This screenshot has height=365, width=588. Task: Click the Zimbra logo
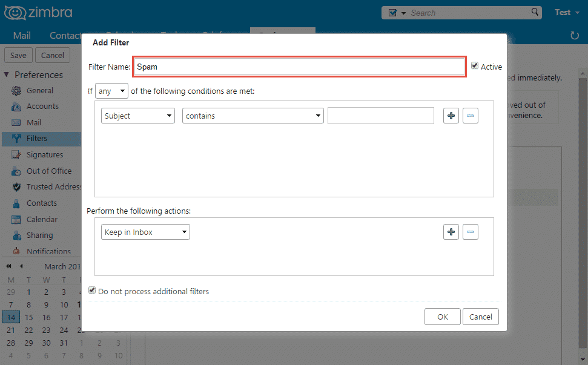coord(38,12)
